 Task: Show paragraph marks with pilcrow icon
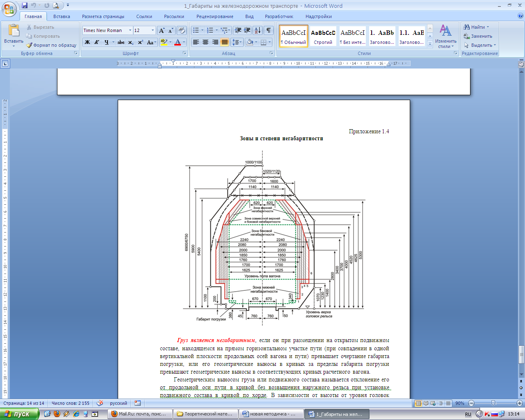[268, 30]
